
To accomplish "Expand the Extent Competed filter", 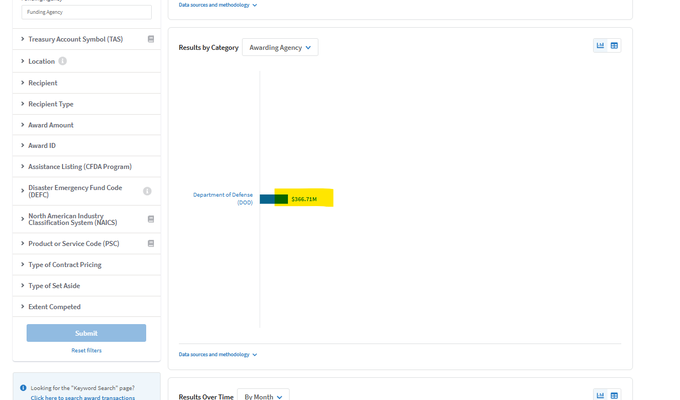I will click(x=54, y=307).
